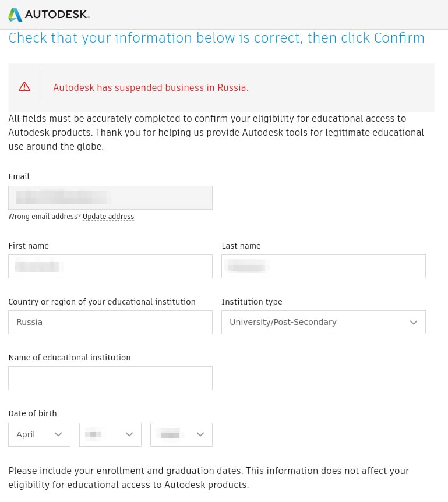Click the Update address link
The height and width of the screenshot is (502, 448).
(x=108, y=217)
